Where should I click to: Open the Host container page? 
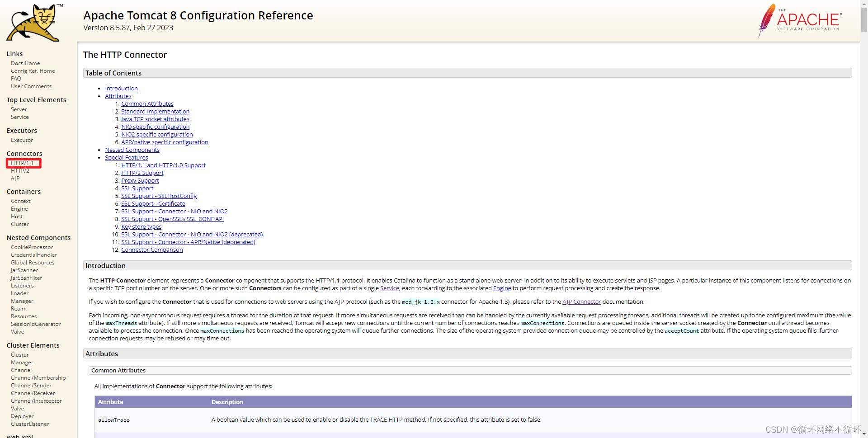click(17, 217)
